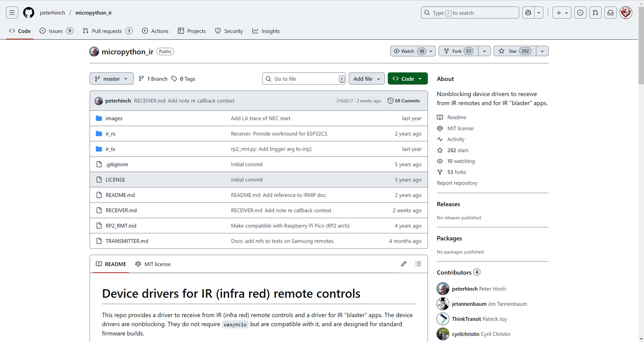Switch to the Insights tab
The image size is (644, 342).
tap(266, 31)
